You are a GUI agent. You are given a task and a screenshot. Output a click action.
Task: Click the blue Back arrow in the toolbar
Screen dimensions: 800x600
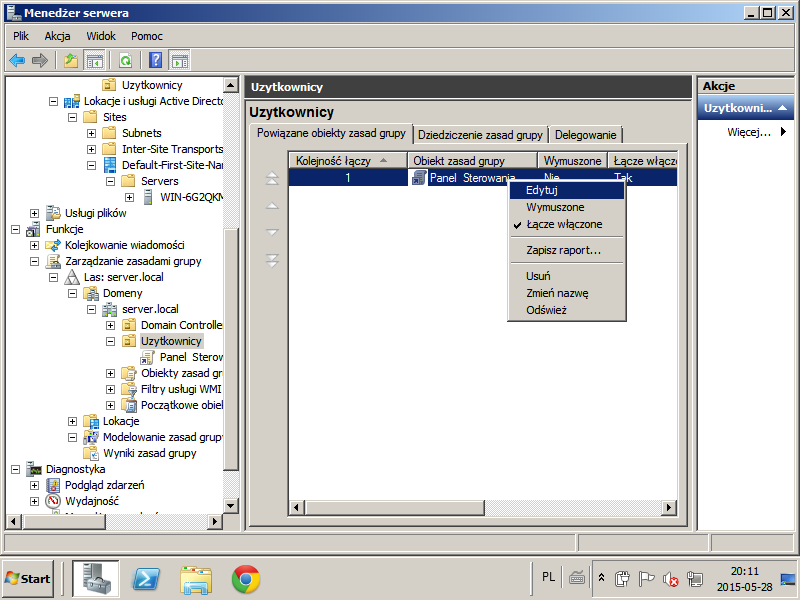click(17, 61)
